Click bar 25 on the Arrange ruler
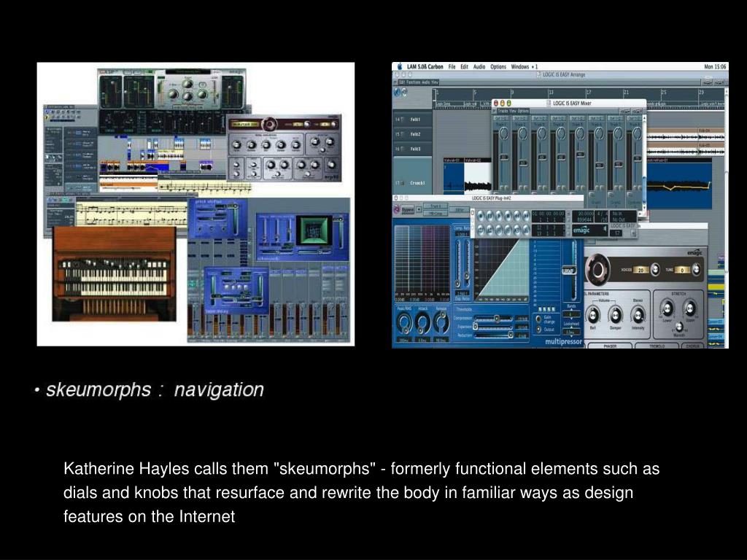Viewport: 747px width, 560px height. click(664, 93)
